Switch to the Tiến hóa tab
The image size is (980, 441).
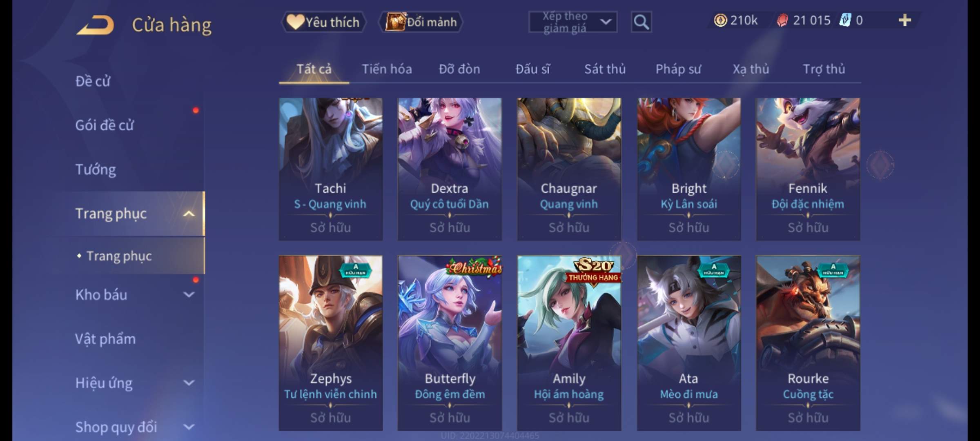387,69
